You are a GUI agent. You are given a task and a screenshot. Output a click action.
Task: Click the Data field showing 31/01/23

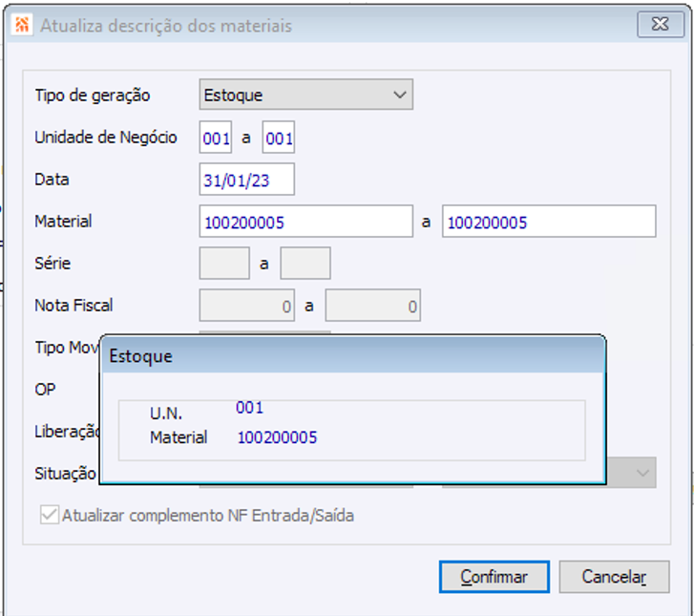coord(247,180)
